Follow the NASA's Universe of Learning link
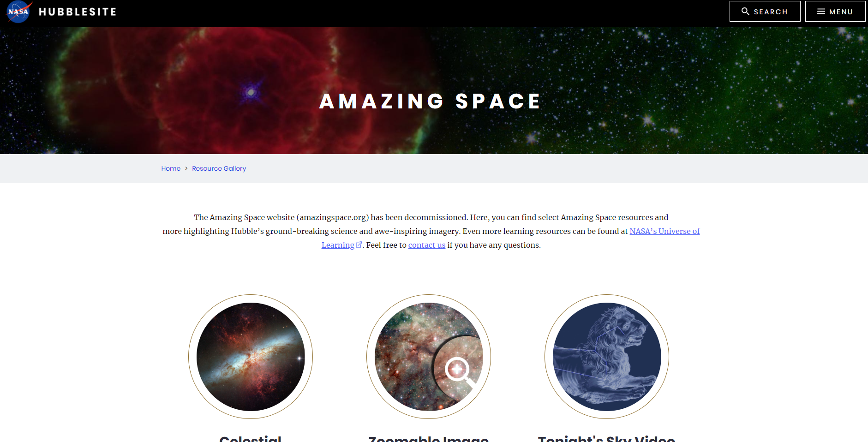Screen dimensions: 868x442 coord(664,231)
